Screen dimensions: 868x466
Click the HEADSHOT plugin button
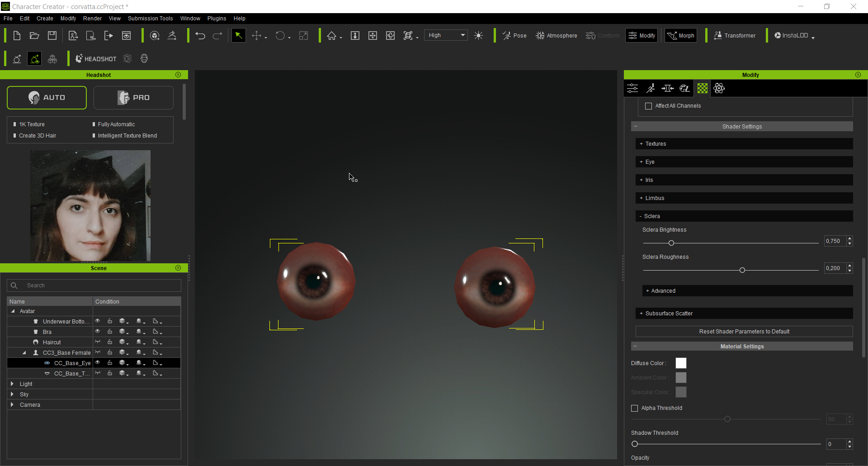[x=96, y=59]
